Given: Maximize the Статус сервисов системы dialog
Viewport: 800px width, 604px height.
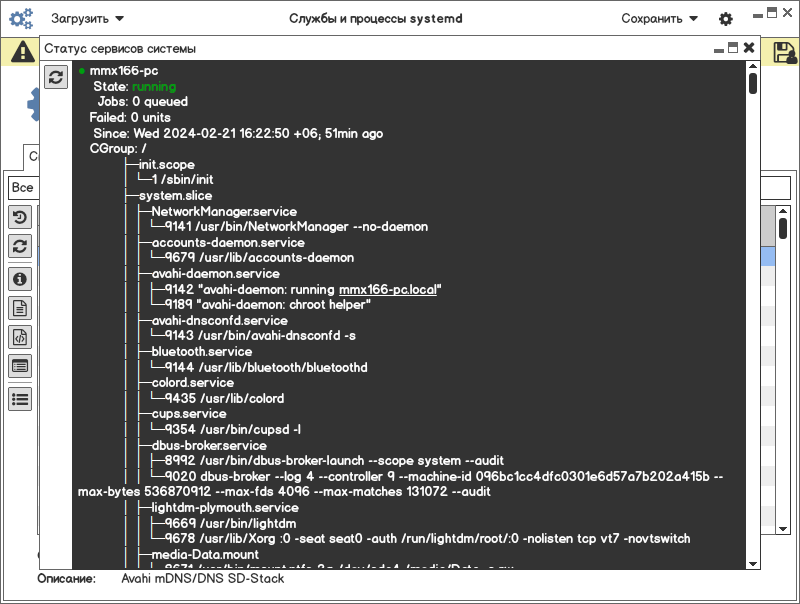Looking at the screenshot, I should pos(733,48).
